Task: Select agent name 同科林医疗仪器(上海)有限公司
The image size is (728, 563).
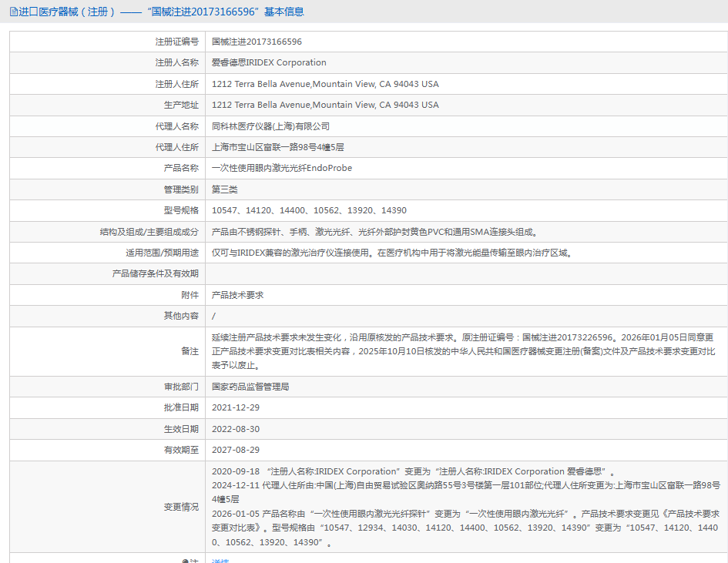Action: click(x=270, y=126)
